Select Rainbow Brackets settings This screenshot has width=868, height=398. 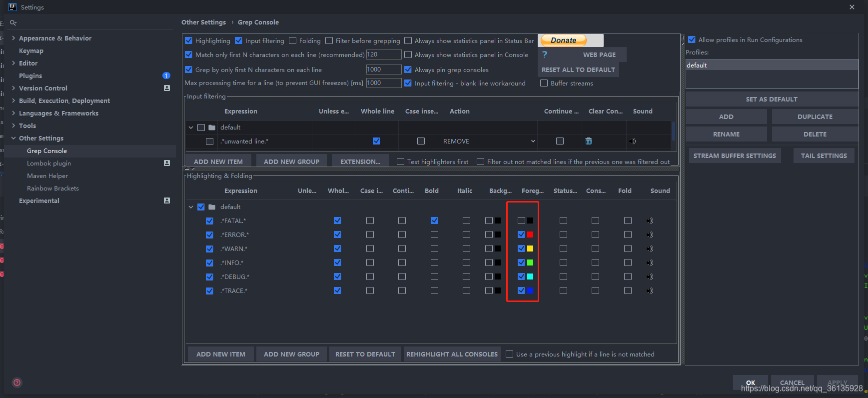pos(53,188)
